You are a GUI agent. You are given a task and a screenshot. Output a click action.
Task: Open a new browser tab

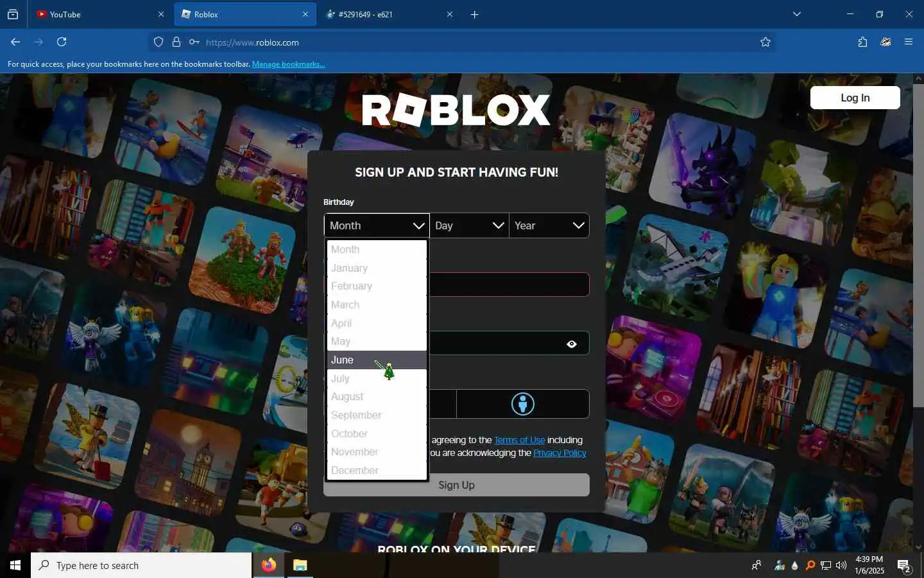pos(474,14)
